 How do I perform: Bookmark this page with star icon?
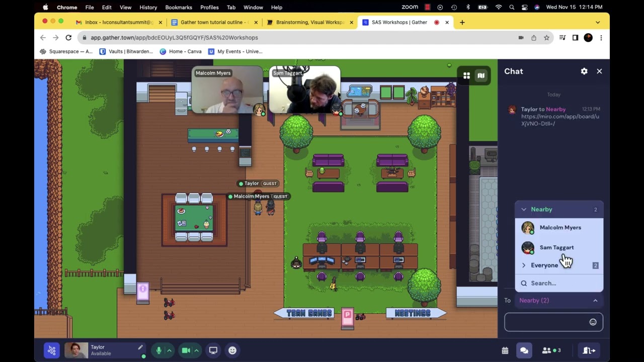[546, 38]
